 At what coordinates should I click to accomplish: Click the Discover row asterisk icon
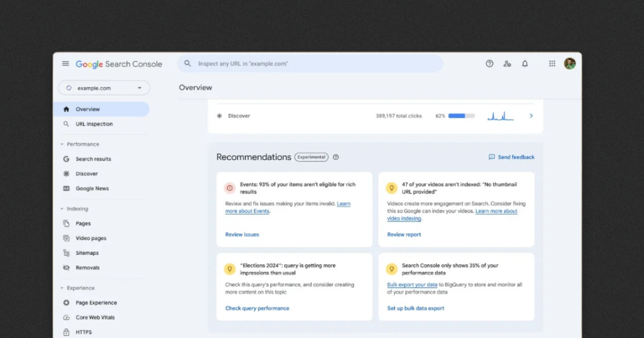pos(219,116)
